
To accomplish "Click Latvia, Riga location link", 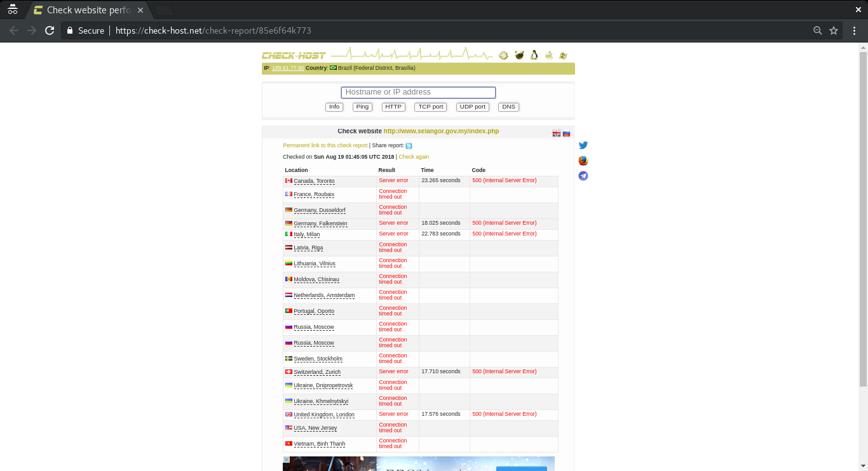I will click(x=308, y=248).
